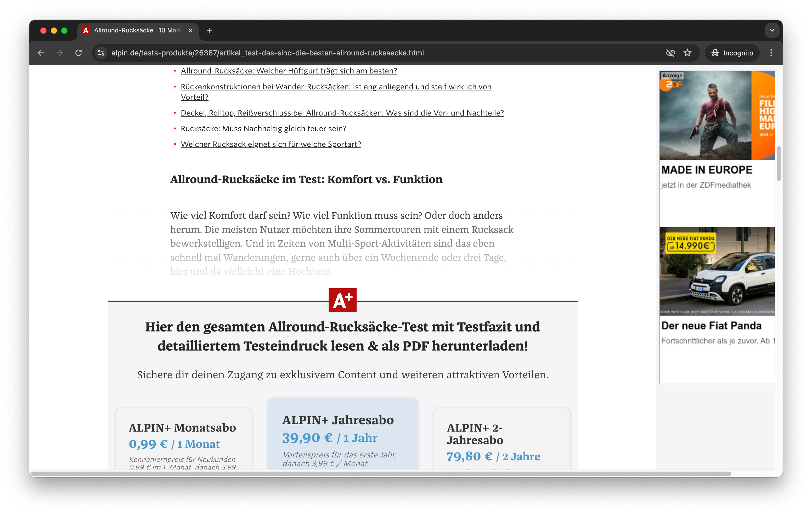Expand the Allround-Rucksäcke Hüftgurt article link

click(289, 71)
